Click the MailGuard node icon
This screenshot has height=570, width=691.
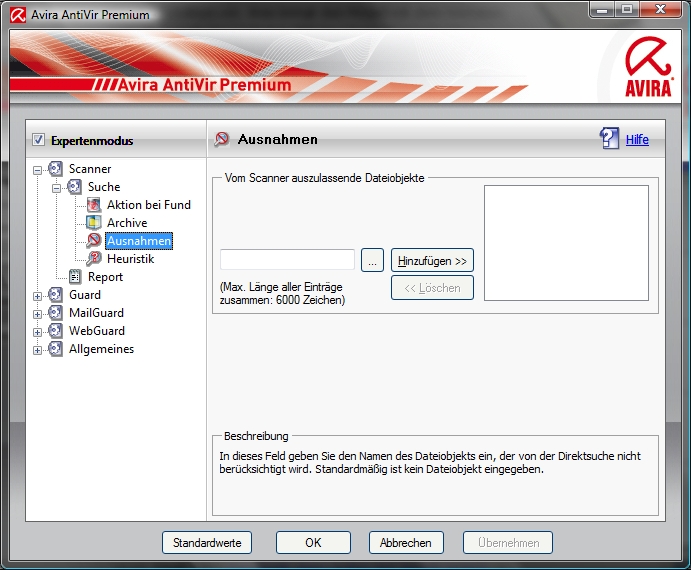[x=55, y=313]
